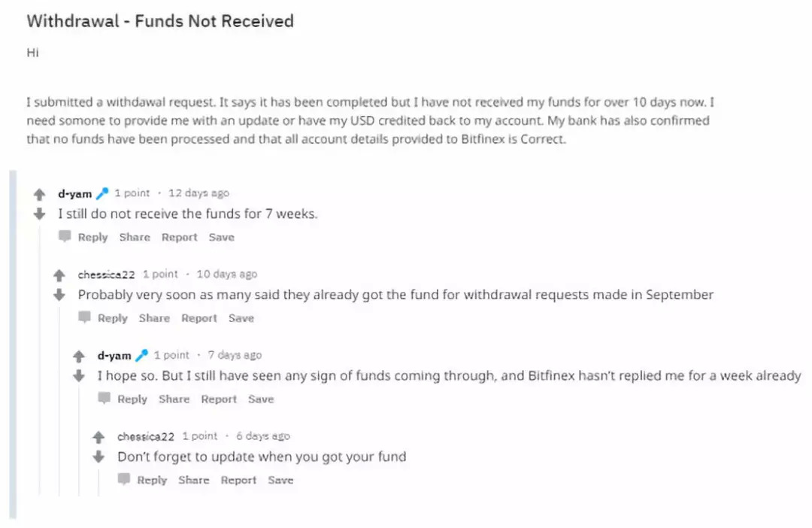Image resolution: width=812 pixels, height=528 pixels.
Task: Upvote d-yam's 7 weeks comment
Action: click(x=40, y=194)
